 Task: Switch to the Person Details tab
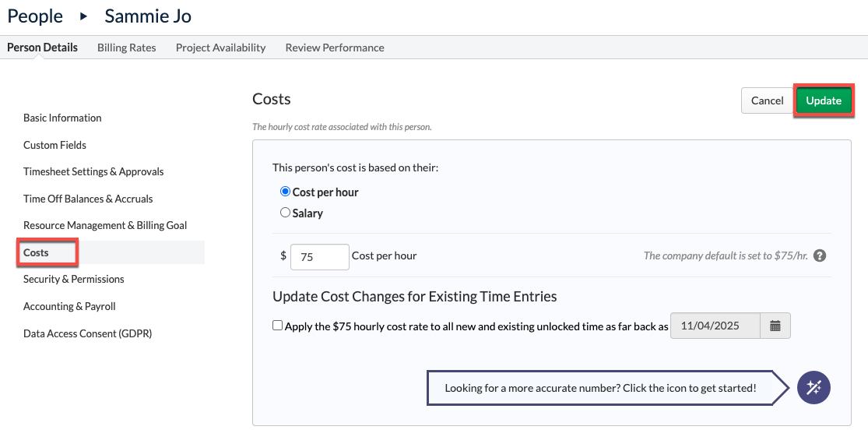(42, 48)
